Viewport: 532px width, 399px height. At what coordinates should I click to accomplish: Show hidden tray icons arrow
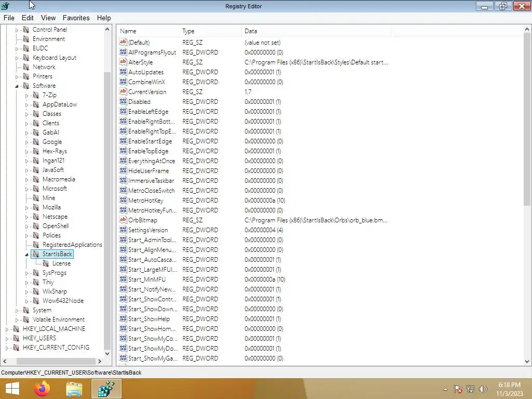(445, 390)
